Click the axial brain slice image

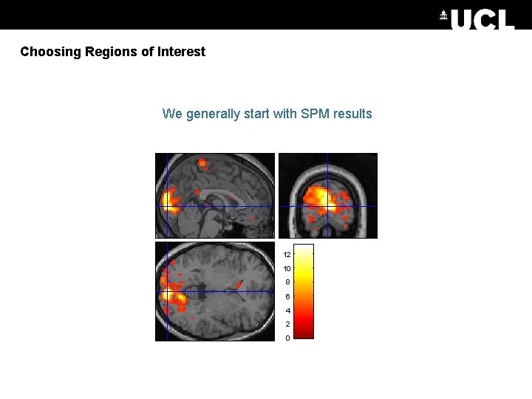(x=215, y=291)
